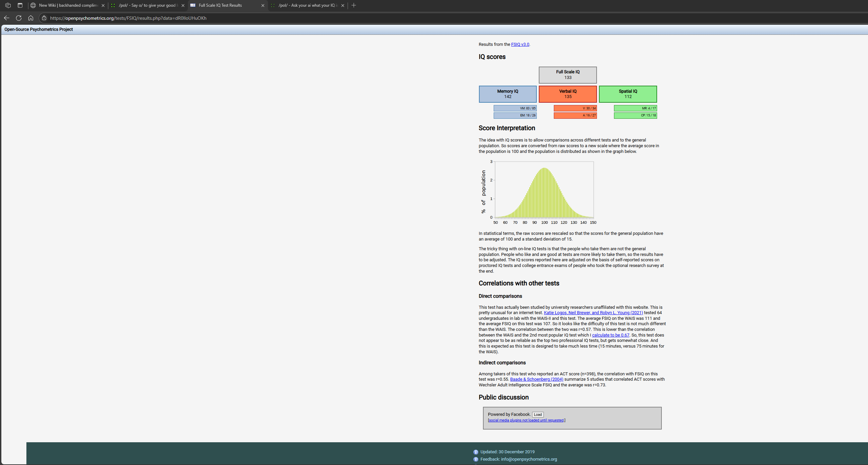
Task: Open the workspaces icon in the tab bar
Action: [x=8, y=5]
